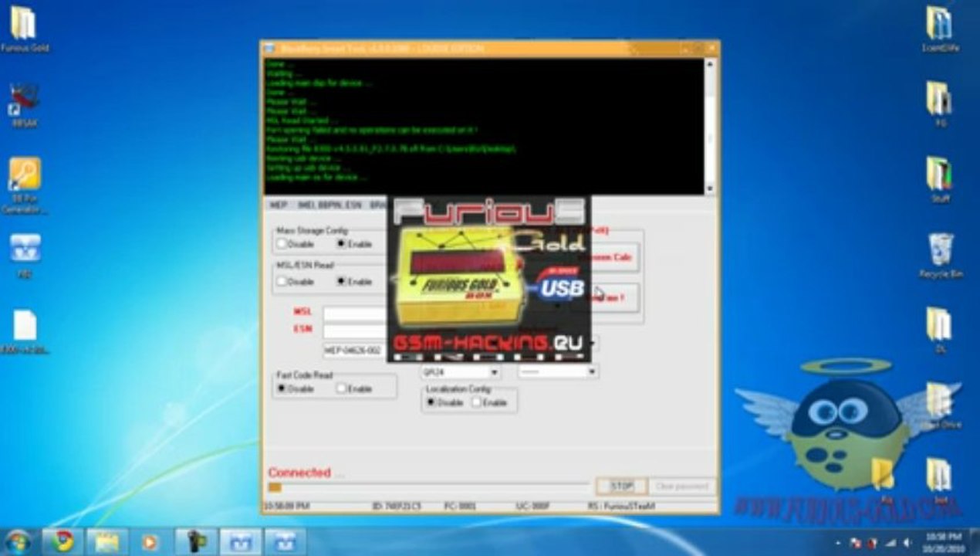Open Windows Explorer from the taskbar

[x=106, y=541]
